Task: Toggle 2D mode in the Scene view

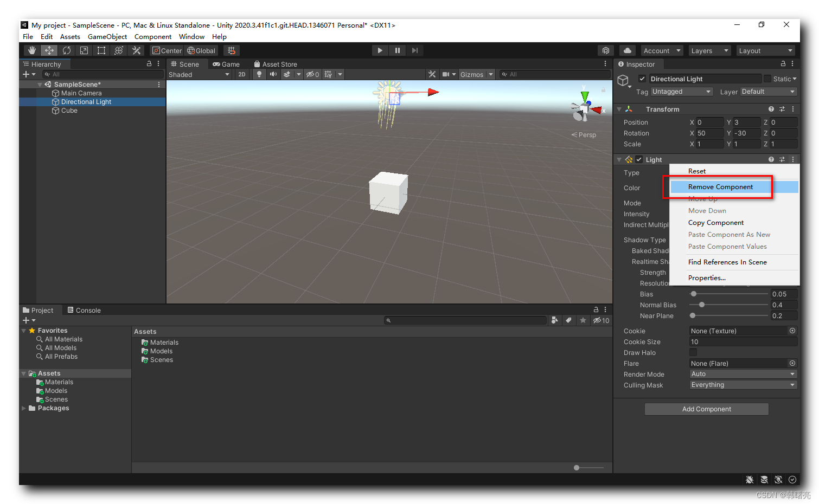Action: 241,74
